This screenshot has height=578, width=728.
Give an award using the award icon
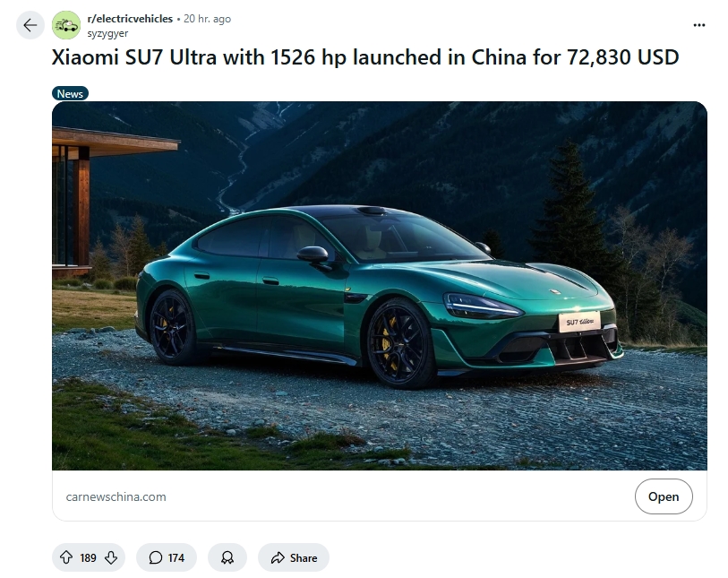pos(227,557)
